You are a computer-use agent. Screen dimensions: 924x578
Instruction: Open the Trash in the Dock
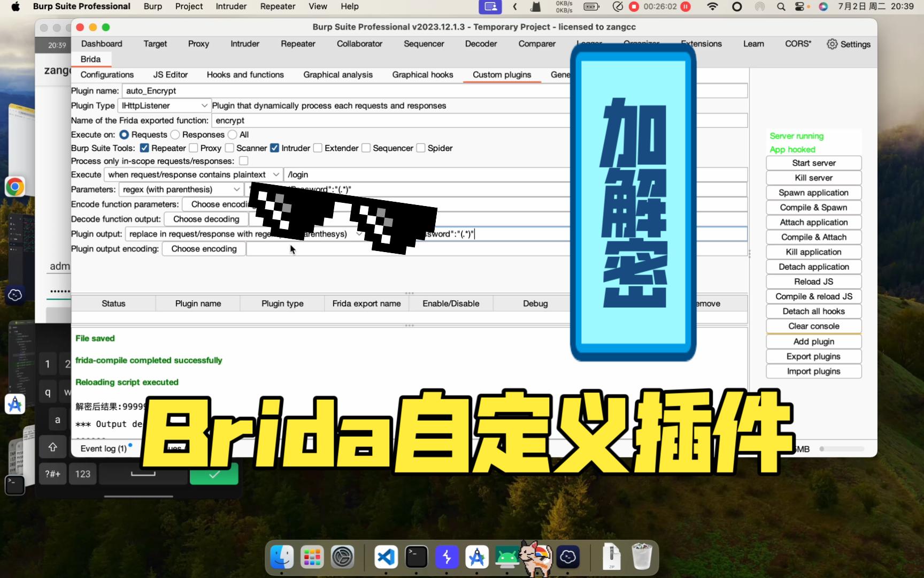[x=642, y=557]
